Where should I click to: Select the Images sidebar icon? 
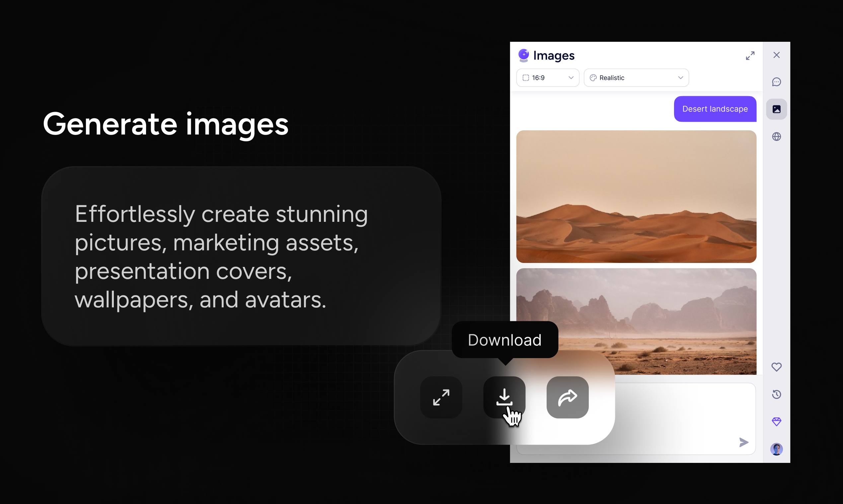point(776,109)
